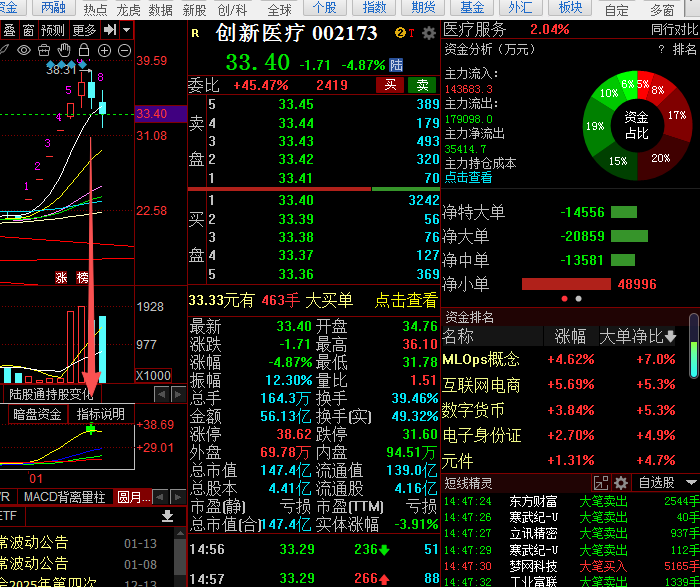Toggle the lock icon in chart toolbar

[x=84, y=50]
